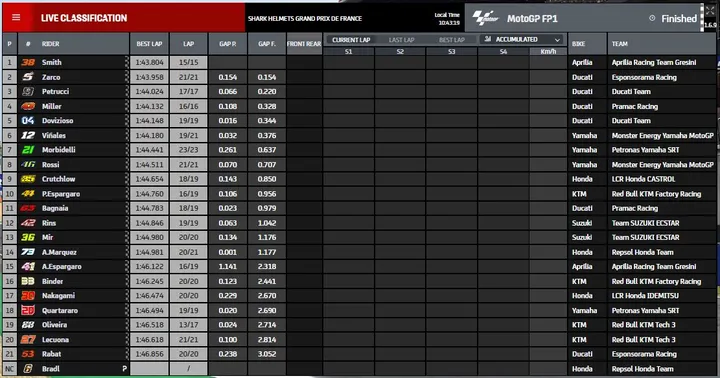The image size is (720, 378).
Task: Click Mir's number 36 badge
Action: coord(28,237)
